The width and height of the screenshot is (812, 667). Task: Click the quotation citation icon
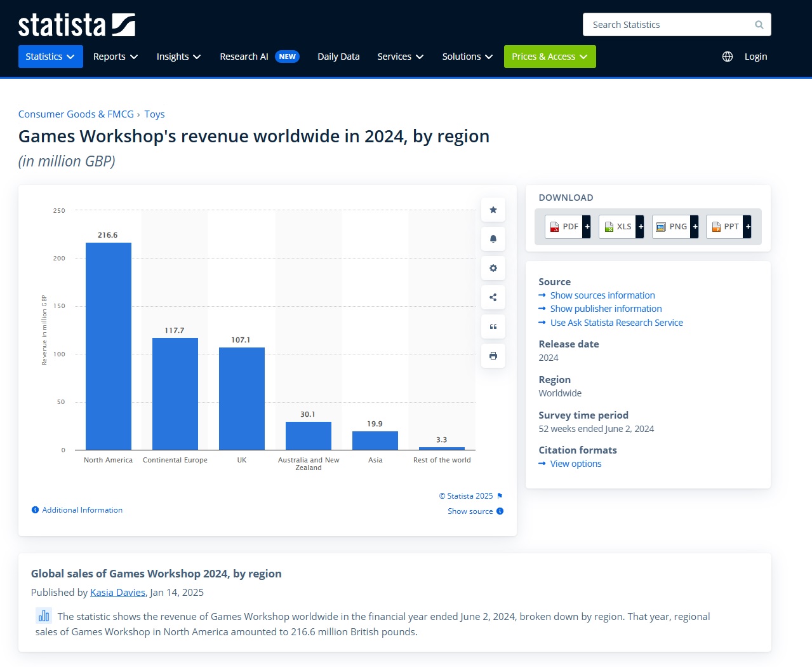(x=493, y=327)
